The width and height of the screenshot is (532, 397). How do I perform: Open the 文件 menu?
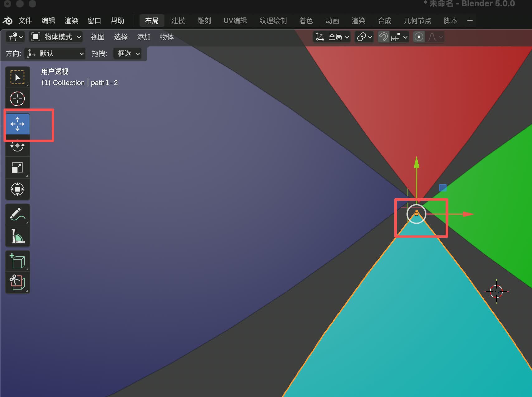click(x=25, y=21)
